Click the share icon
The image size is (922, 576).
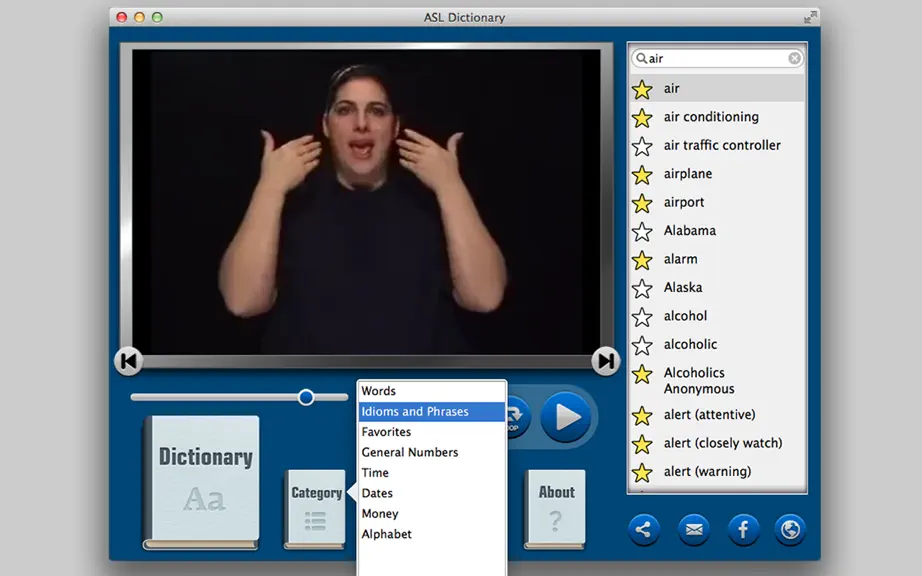(643, 530)
